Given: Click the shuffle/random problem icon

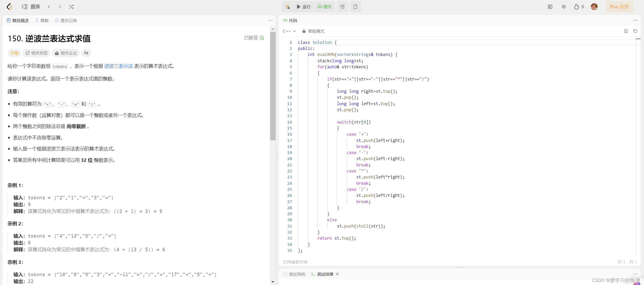Looking at the screenshot, I should (71, 7).
